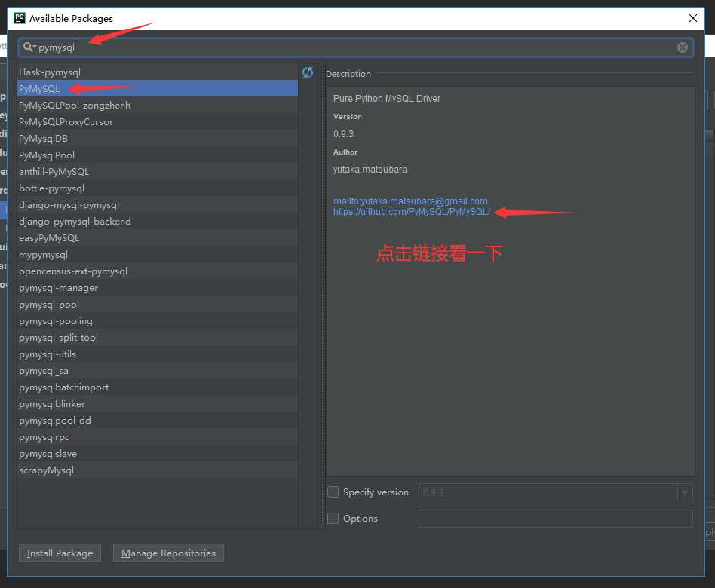Open the github.com/PyMySQL/PyMySQL link
Viewport: 715px width, 588px height.
point(412,212)
